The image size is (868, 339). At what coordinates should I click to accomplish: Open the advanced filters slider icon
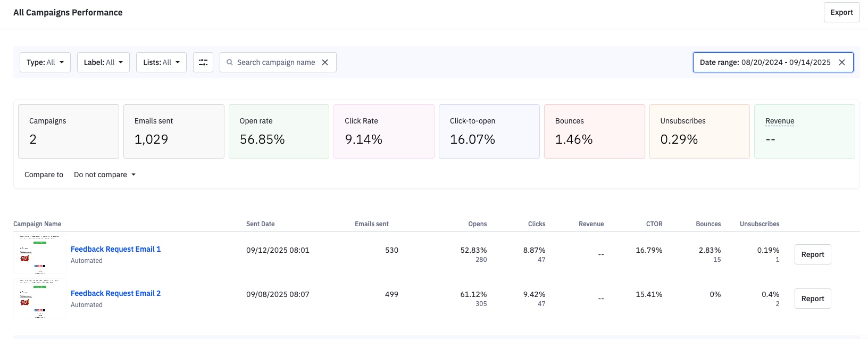pos(203,62)
